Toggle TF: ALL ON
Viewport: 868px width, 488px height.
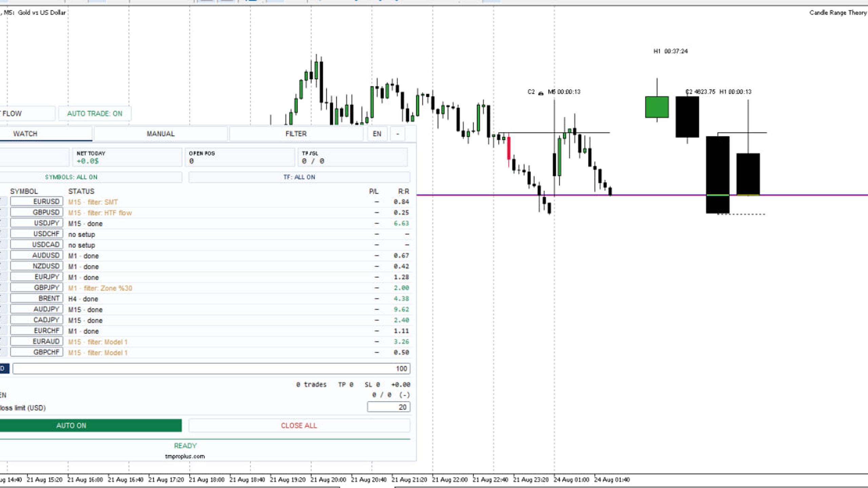click(299, 177)
